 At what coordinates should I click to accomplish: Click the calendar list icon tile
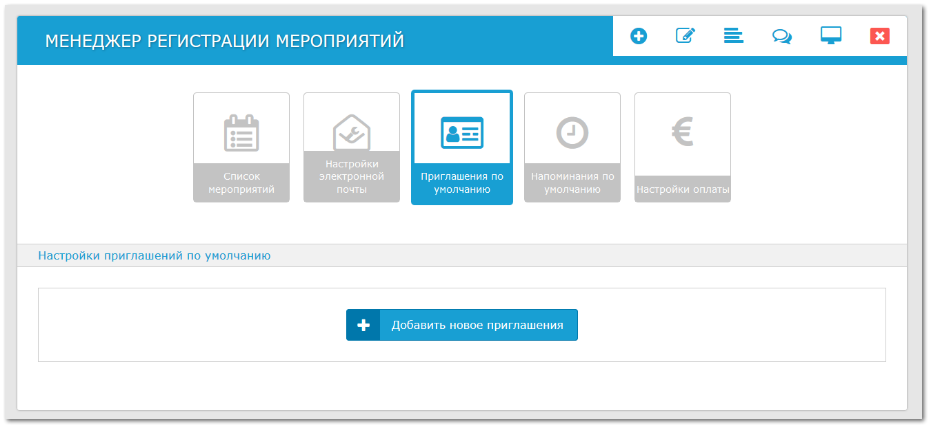tap(241, 132)
